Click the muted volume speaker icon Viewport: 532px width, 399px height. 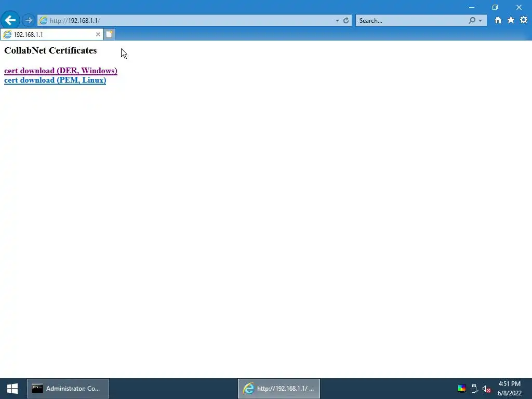click(x=486, y=389)
